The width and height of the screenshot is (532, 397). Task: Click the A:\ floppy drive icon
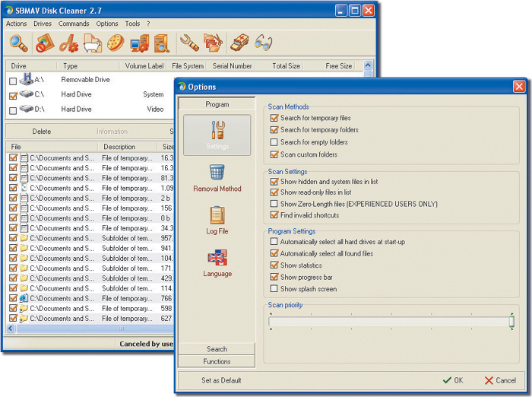(x=26, y=79)
